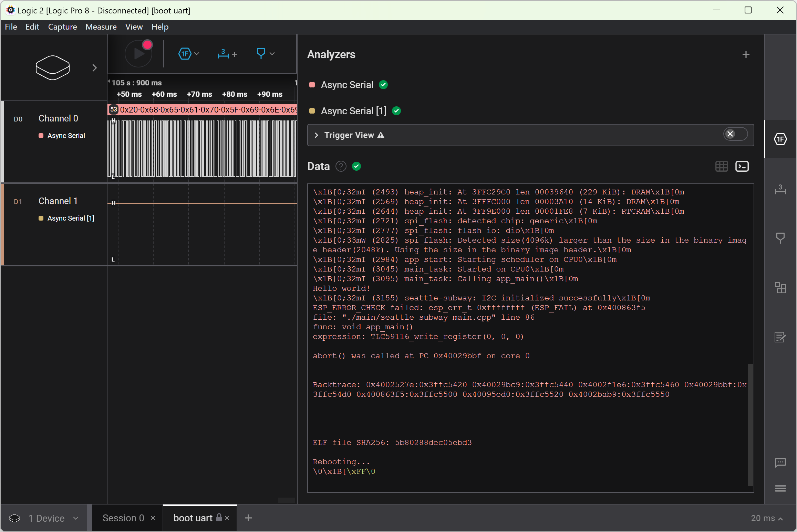Expand the Trigger View section
Screen dimensions: 797x532
click(316, 135)
